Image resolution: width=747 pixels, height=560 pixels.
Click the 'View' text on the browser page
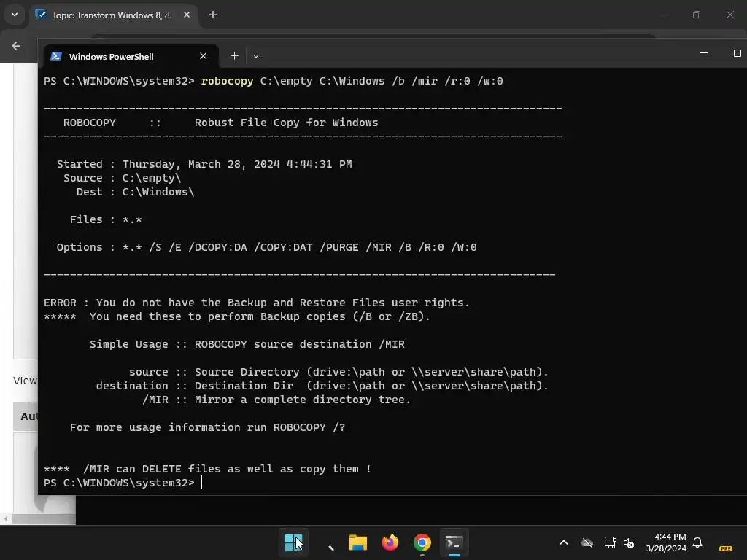coord(26,381)
